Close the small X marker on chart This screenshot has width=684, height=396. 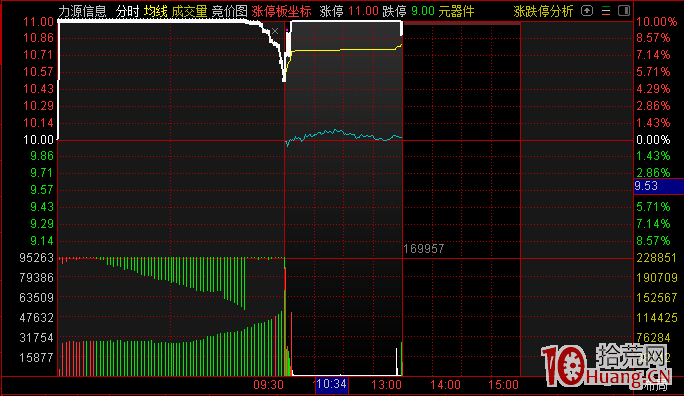tap(275, 31)
